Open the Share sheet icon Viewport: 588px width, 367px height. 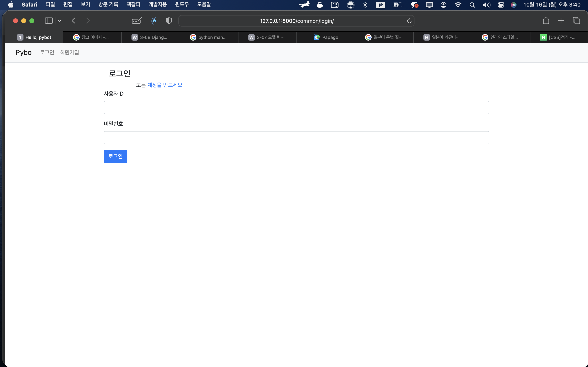click(x=546, y=21)
